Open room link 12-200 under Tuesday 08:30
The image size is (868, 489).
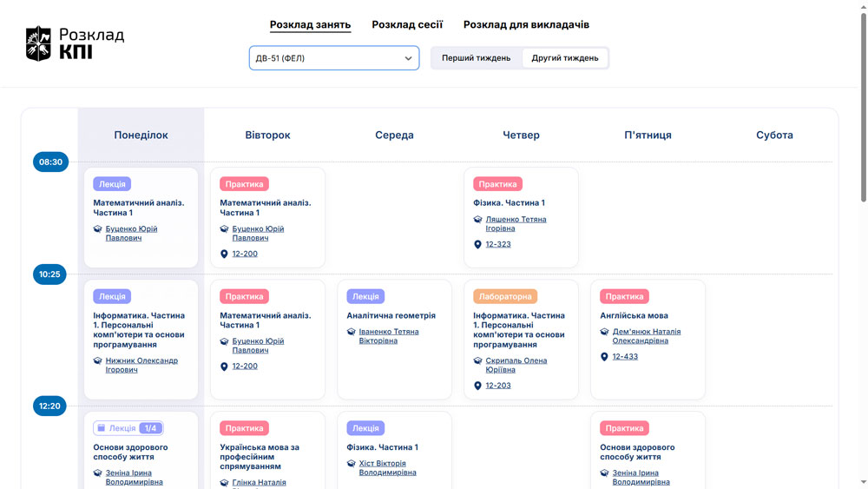click(x=245, y=254)
